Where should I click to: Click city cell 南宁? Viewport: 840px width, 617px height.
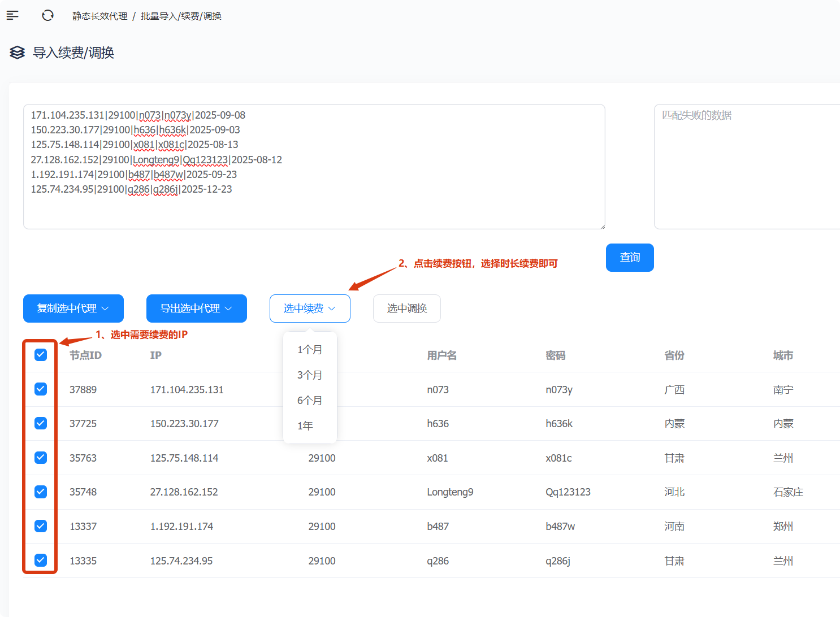783,390
